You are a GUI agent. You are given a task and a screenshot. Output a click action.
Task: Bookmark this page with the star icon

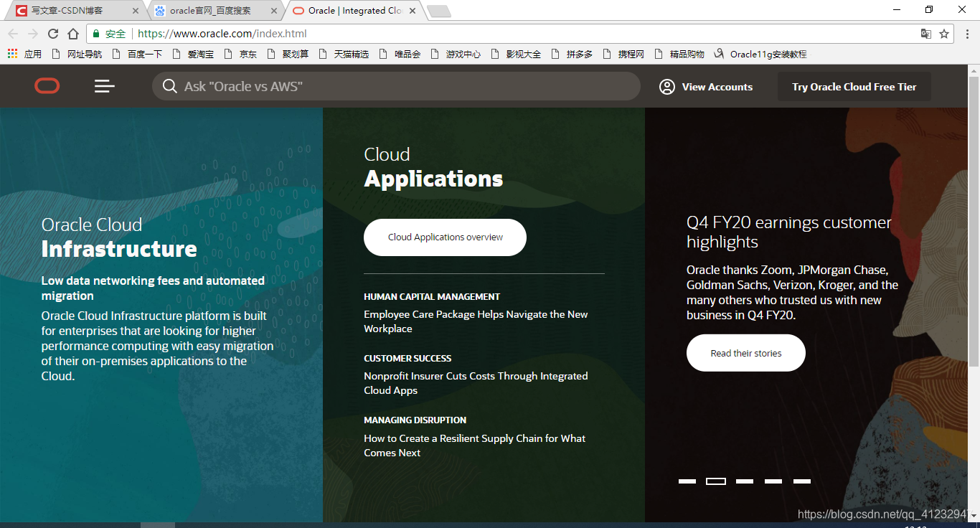[944, 34]
